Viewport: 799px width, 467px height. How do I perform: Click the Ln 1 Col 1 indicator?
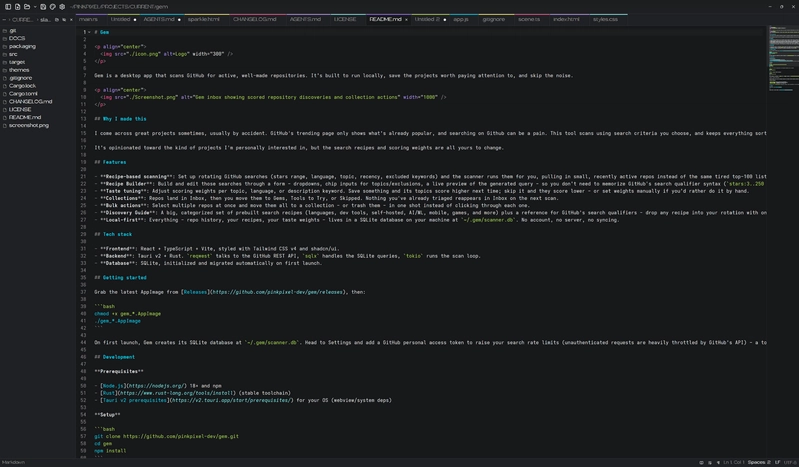pyautogui.click(x=734, y=462)
